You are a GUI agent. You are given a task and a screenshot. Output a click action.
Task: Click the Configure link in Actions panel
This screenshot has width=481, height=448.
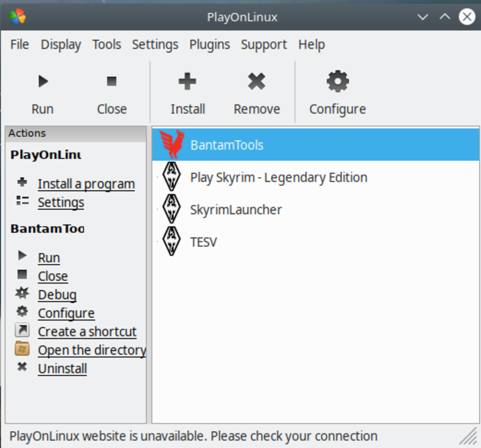coord(66,313)
